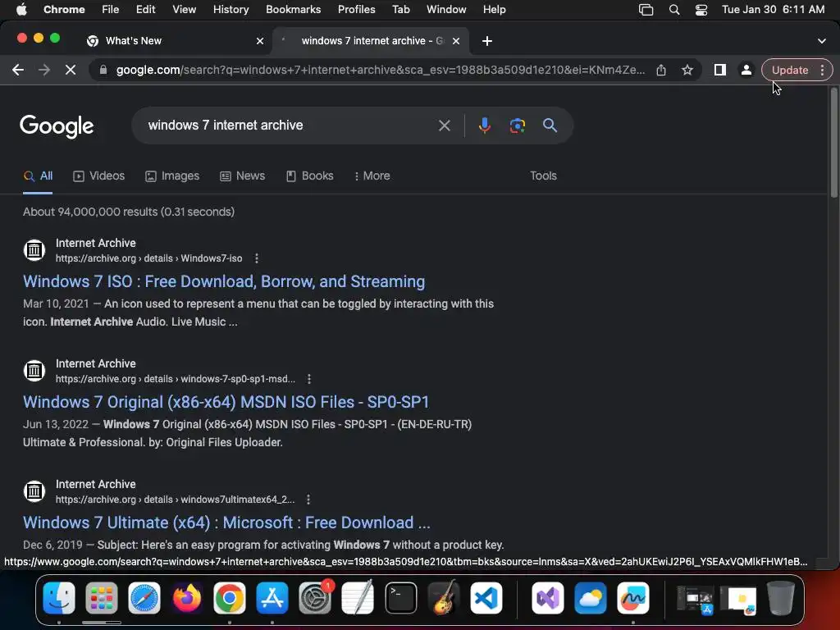Image resolution: width=840 pixels, height=630 pixels.
Task: Switch to the Videos results filter
Action: (99, 176)
